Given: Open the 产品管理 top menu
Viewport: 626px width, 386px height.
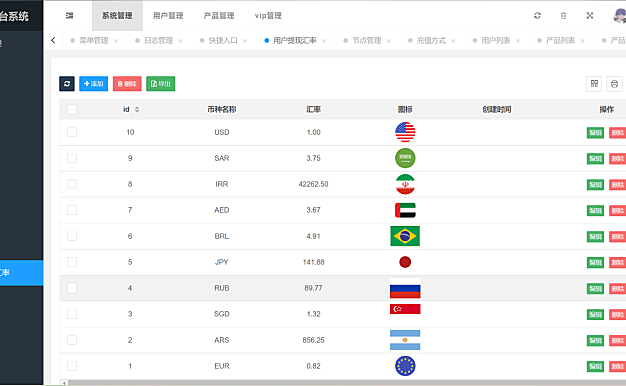Looking at the screenshot, I should [219, 16].
